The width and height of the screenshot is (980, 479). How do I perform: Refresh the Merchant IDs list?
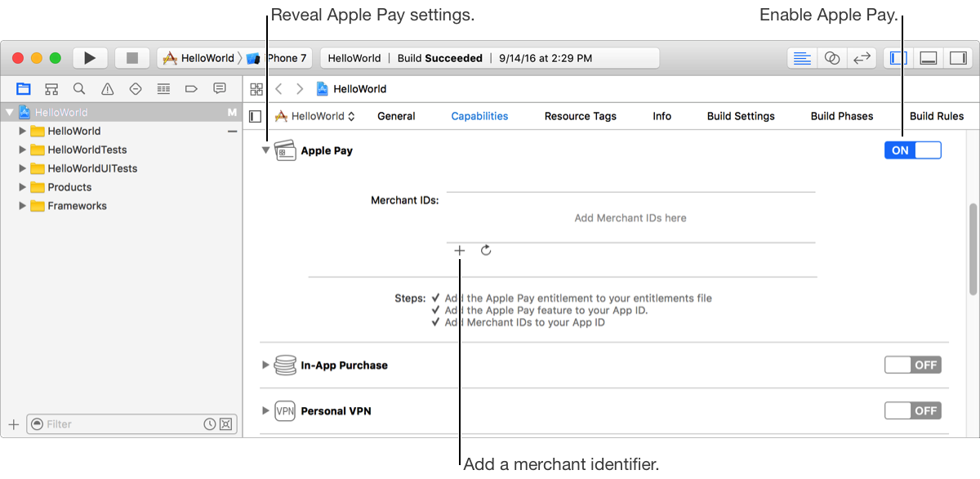486,250
